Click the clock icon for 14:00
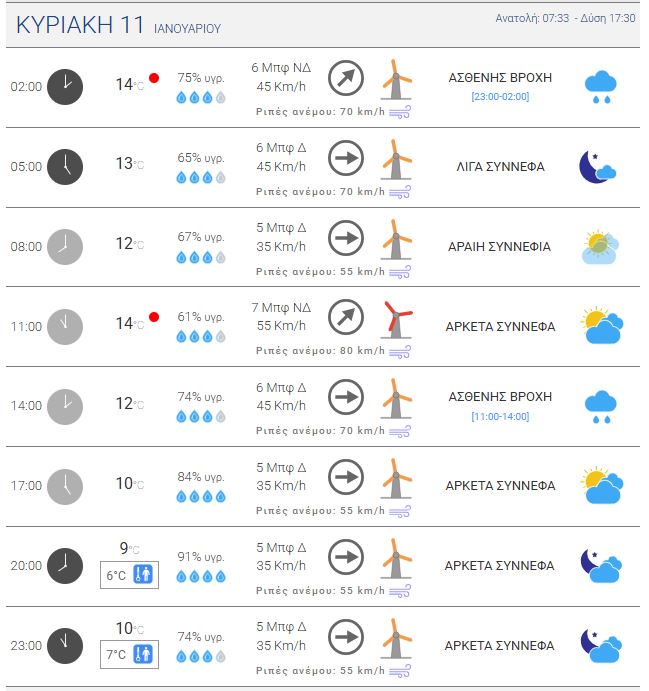649x691 pixels. click(65, 405)
